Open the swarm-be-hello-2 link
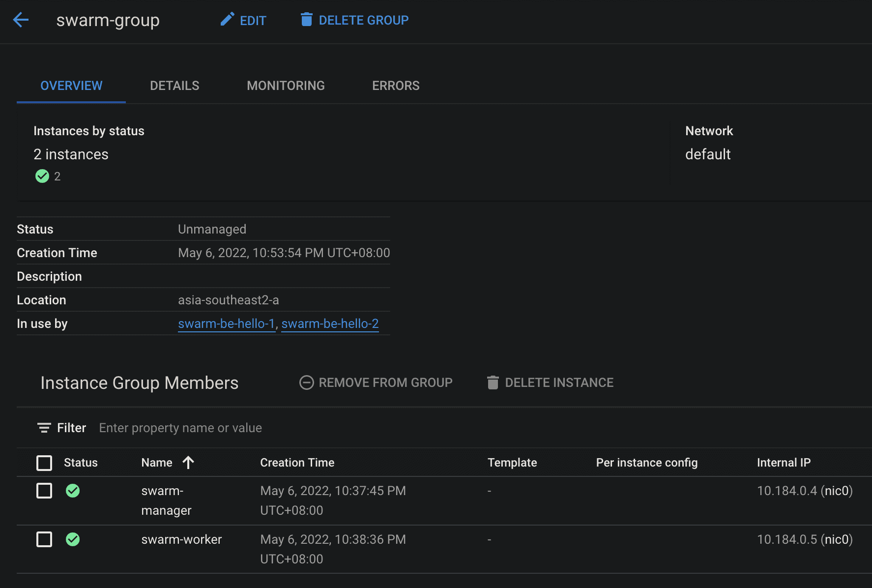The width and height of the screenshot is (872, 588). click(x=330, y=323)
